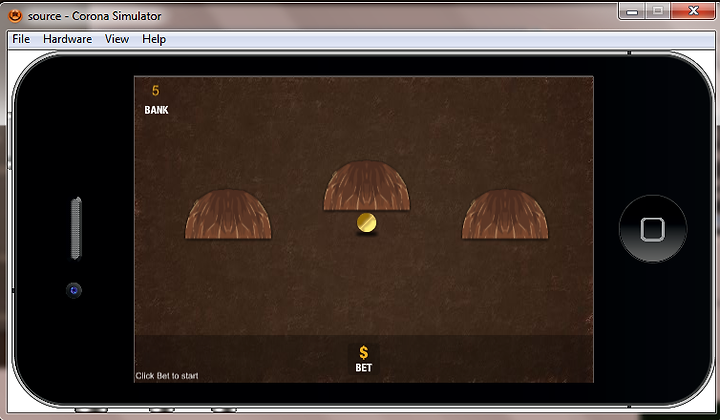The image size is (720, 420).
Task: Click the BANK label
Action: click(156, 110)
